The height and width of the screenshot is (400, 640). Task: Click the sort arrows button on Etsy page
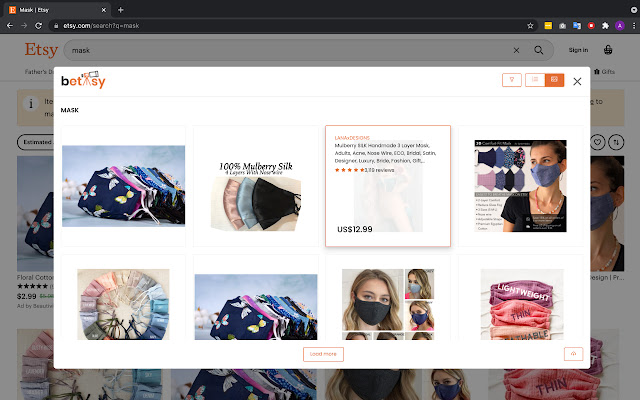pos(616,142)
